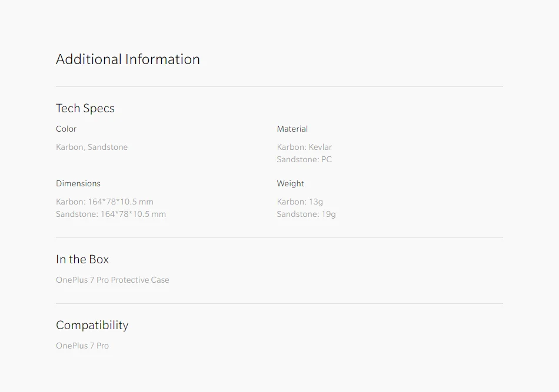
Task: Click the Material label
Action: pyautogui.click(x=292, y=129)
